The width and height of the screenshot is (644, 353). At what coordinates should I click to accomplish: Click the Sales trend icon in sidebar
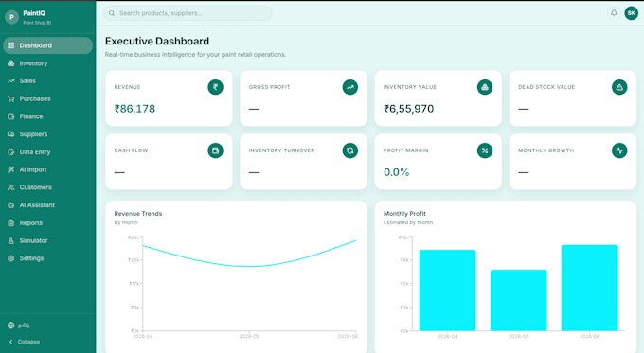pyautogui.click(x=11, y=80)
